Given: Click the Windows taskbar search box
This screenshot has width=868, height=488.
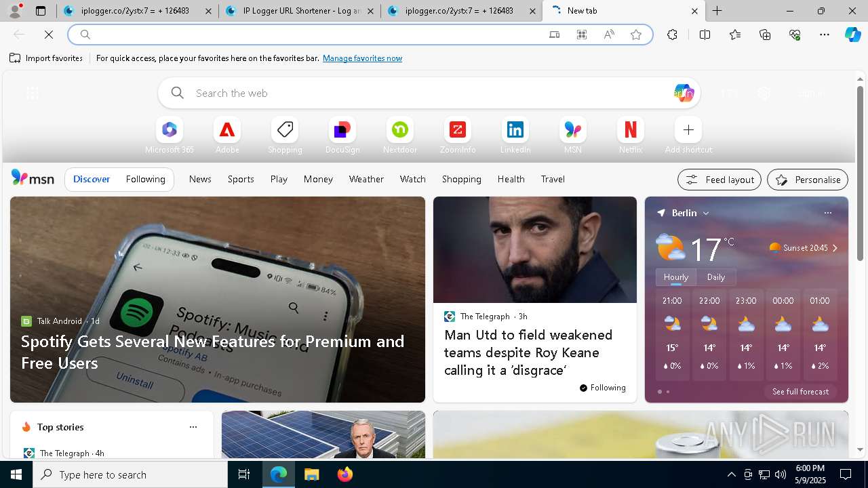Looking at the screenshot, I should point(130,474).
